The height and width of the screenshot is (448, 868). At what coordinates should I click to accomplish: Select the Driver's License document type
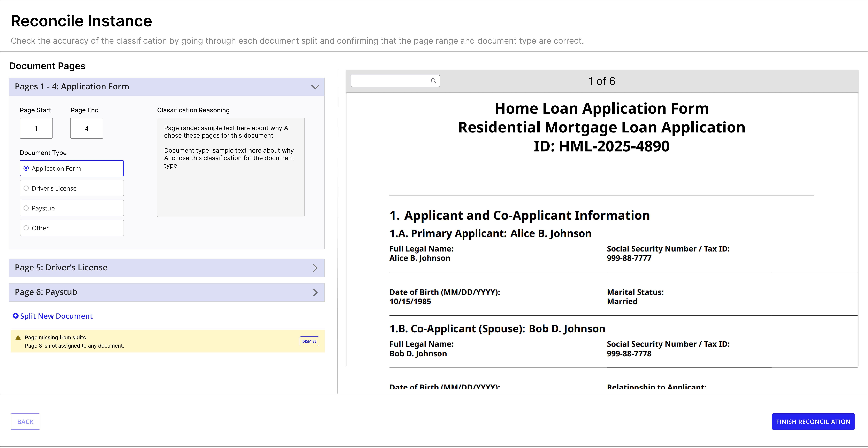[26, 188]
